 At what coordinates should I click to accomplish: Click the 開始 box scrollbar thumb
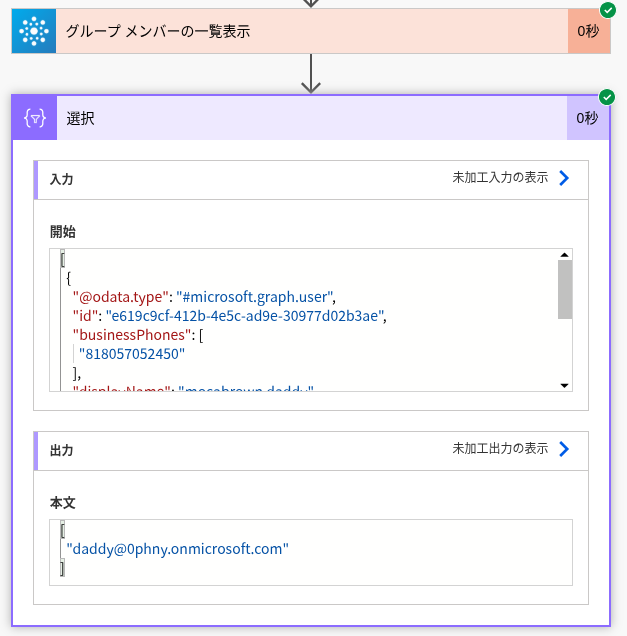tap(565, 290)
